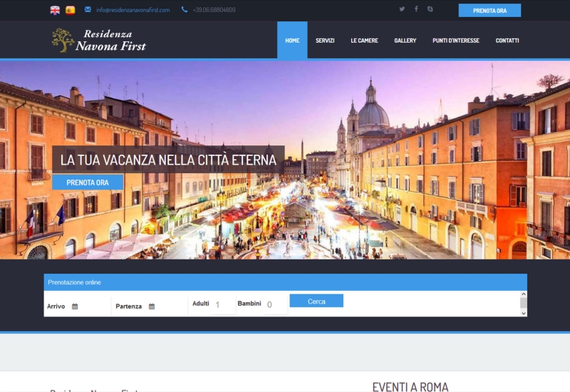The image size is (570, 392).
Task: Click the booking widget scroll-down arrow
Action: coord(524,313)
